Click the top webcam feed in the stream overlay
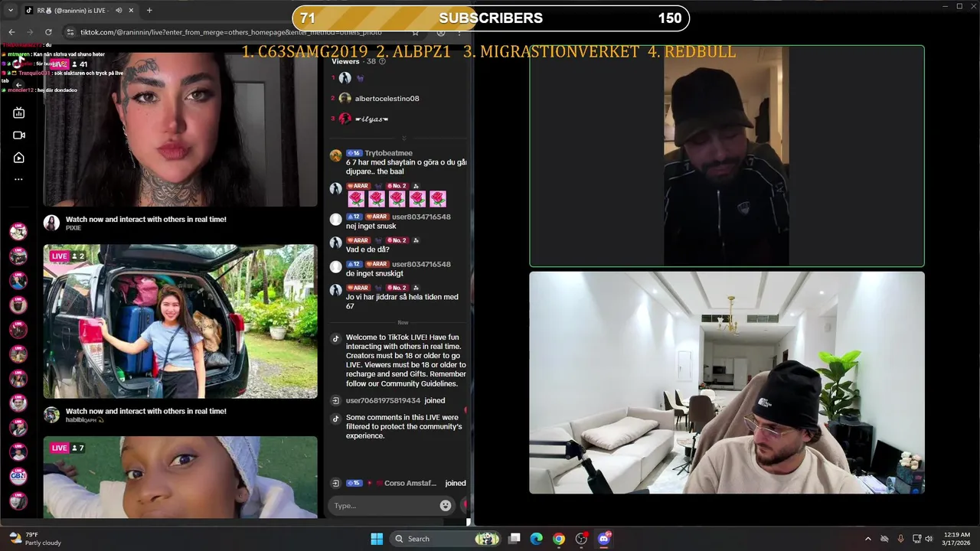Screen dimensions: 980x551 click(x=727, y=156)
